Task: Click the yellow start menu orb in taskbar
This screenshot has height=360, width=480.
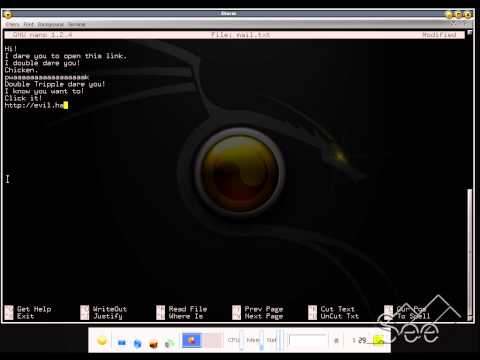Action: click(102, 341)
